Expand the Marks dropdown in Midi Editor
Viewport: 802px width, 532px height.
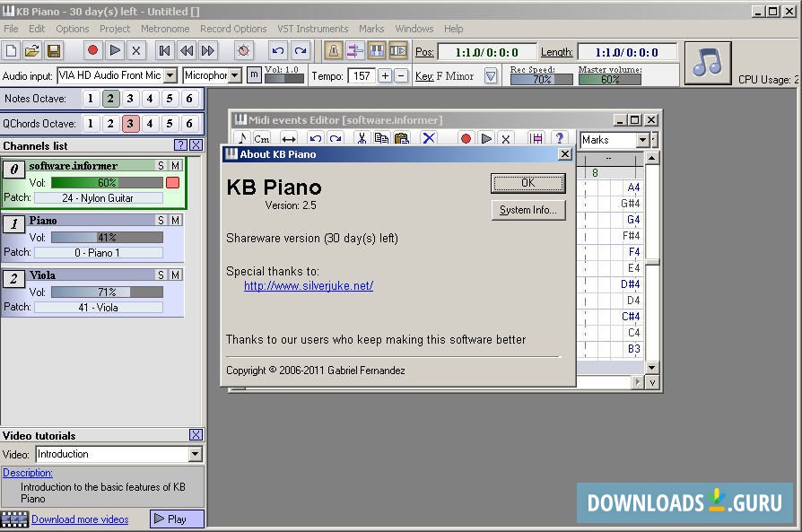click(643, 140)
